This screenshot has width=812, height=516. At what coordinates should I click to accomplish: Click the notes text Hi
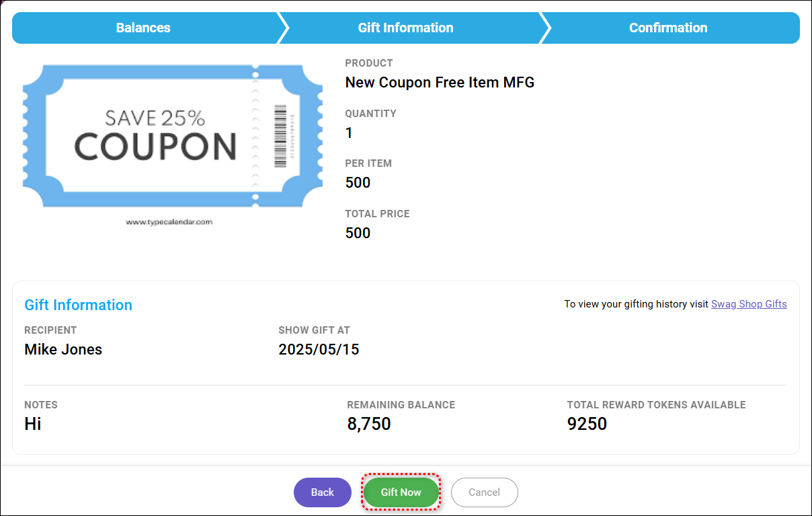pos(33,424)
